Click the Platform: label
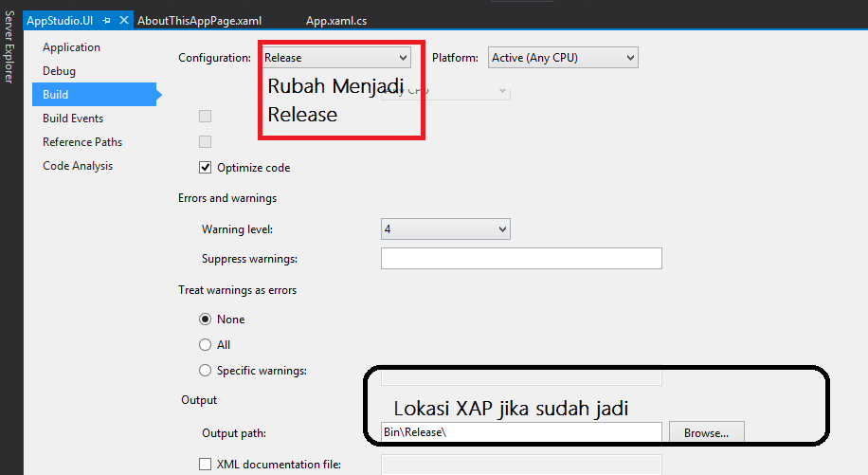The image size is (868, 475). click(x=455, y=58)
